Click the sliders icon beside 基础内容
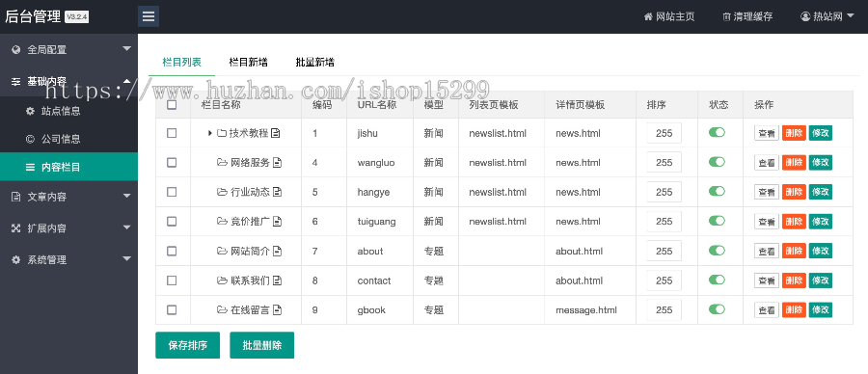This screenshot has height=374, width=868. [16, 81]
